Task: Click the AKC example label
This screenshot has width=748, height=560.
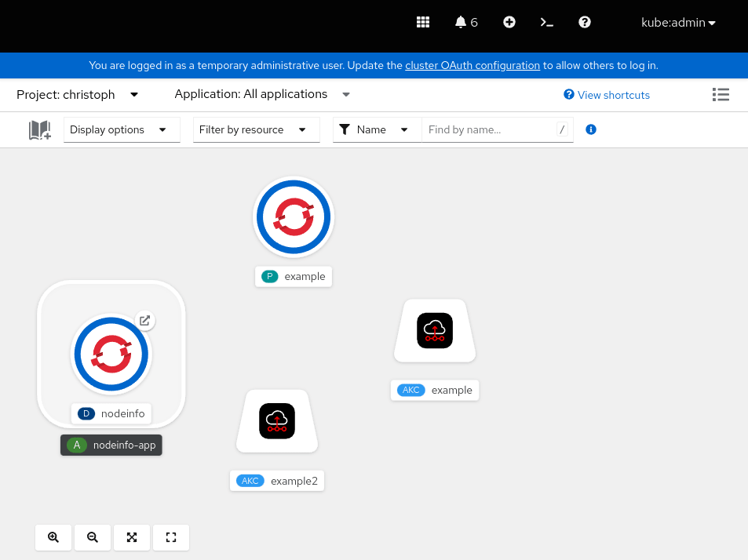Action: pyautogui.click(x=435, y=391)
